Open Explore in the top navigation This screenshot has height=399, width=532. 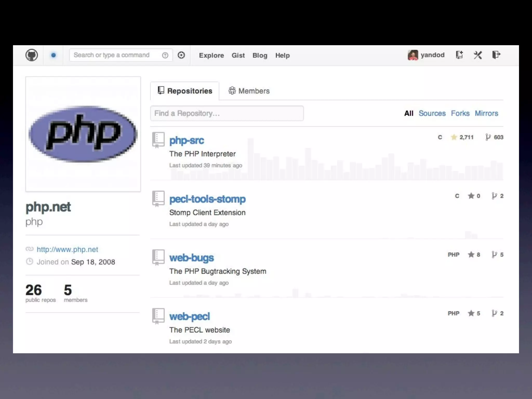(x=211, y=55)
